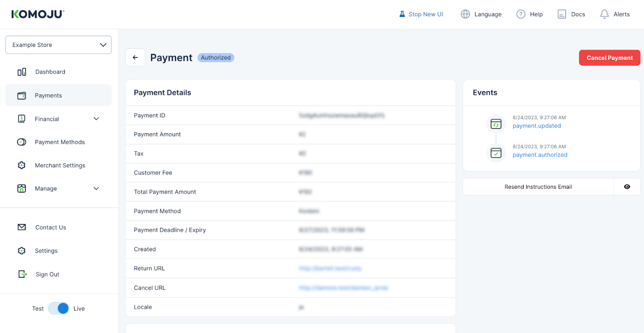Click the Help question mark icon
The width and height of the screenshot is (644, 333).
click(x=521, y=14)
